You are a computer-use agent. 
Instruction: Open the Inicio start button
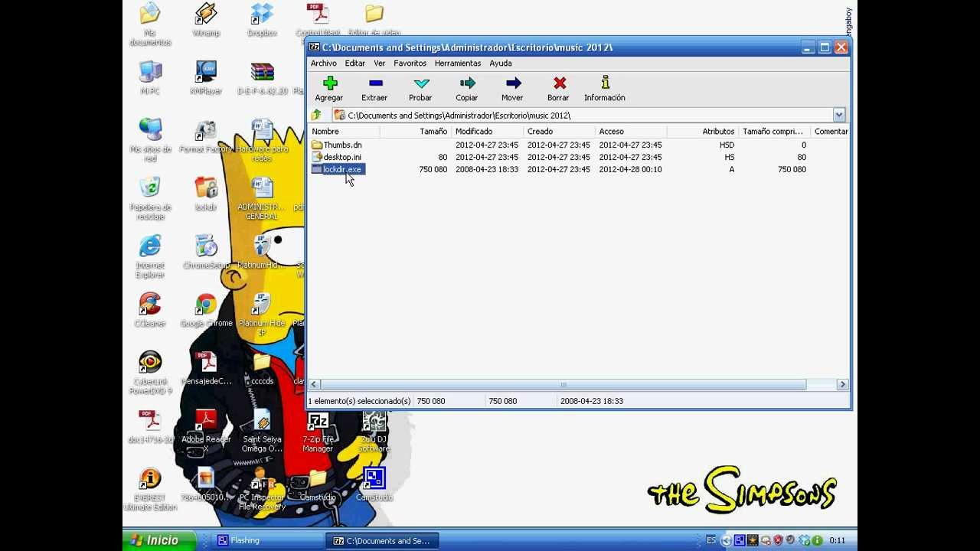[159, 540]
